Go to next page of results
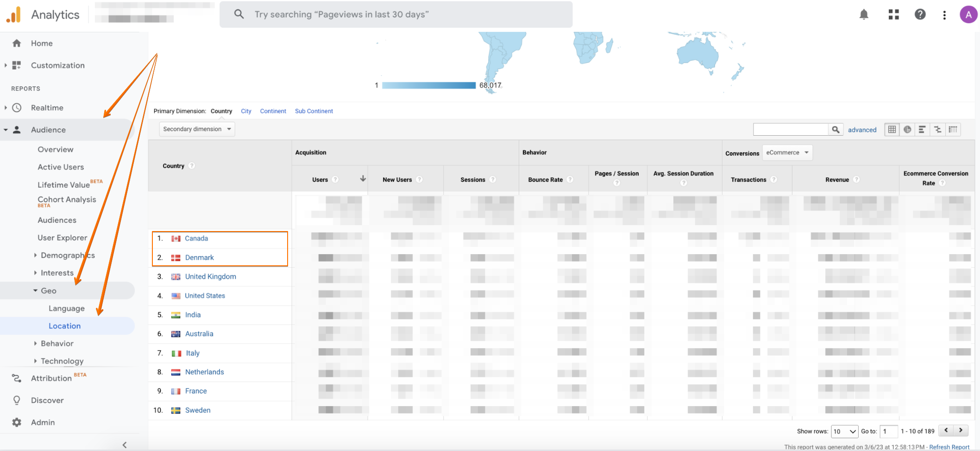This screenshot has height=451, width=980. coord(961,431)
